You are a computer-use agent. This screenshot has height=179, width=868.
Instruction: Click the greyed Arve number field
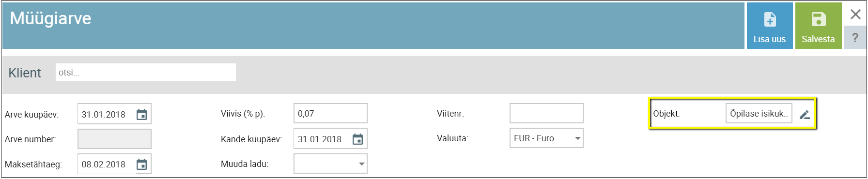coord(114,139)
